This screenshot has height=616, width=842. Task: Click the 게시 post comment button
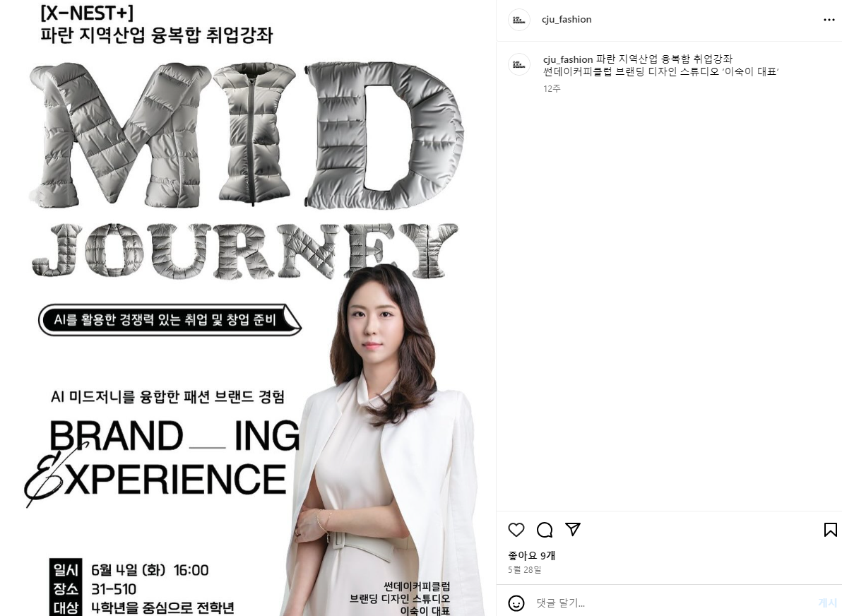(x=827, y=603)
